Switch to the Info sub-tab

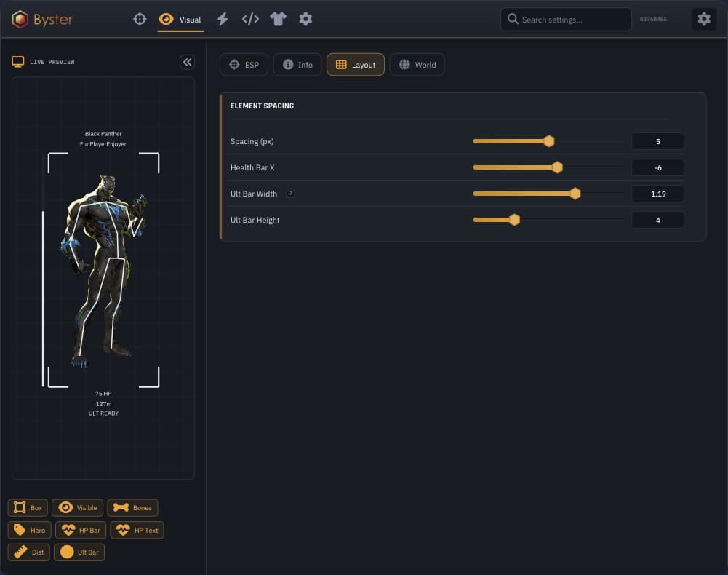coord(297,65)
